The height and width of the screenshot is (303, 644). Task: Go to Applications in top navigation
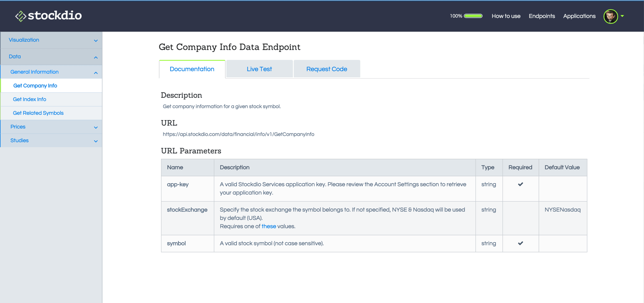579,16
